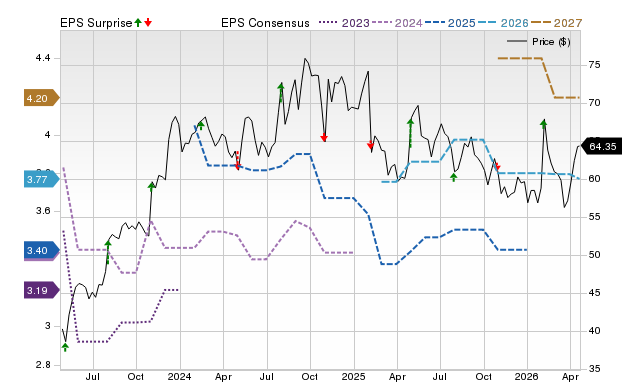Click the 40 label on the price axis
Screen dimensions: 640x382
594,331
